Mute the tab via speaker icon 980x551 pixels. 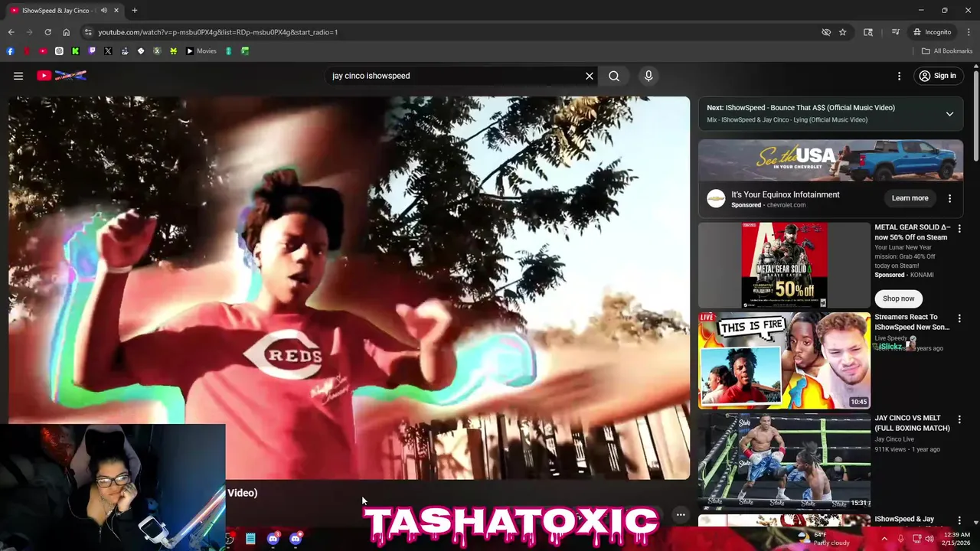(x=104, y=11)
